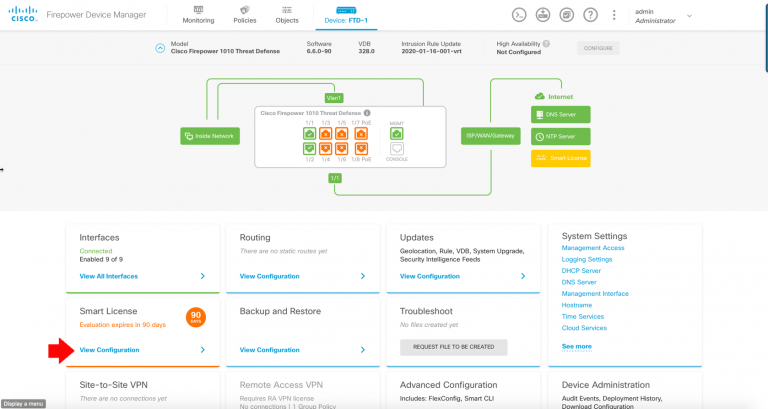
Task: Open the Monitoring tab
Action: 198,15
